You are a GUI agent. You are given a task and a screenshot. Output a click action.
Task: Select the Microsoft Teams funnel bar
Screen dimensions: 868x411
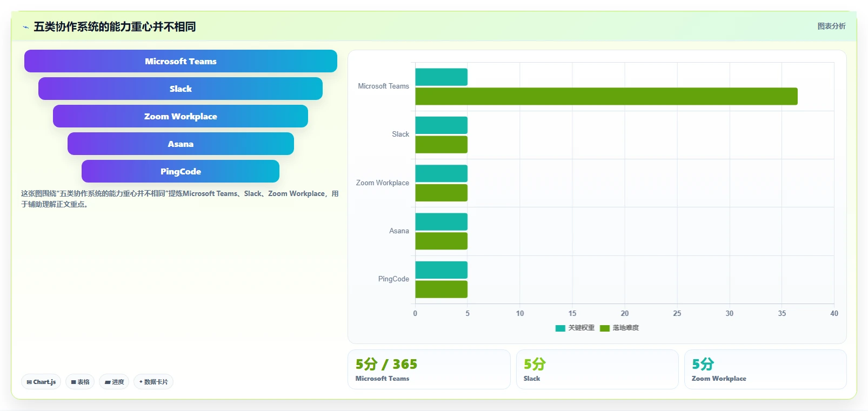click(181, 61)
